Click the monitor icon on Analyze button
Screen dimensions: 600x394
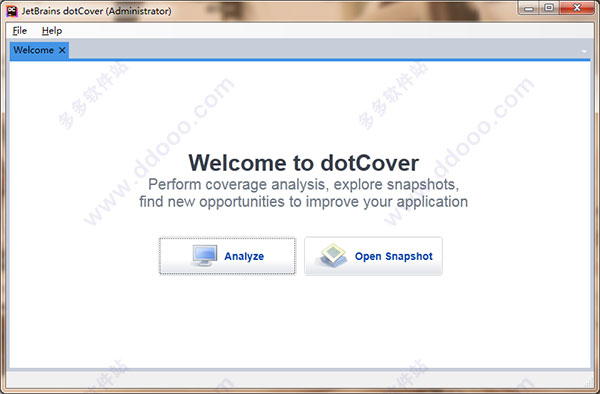tap(204, 256)
